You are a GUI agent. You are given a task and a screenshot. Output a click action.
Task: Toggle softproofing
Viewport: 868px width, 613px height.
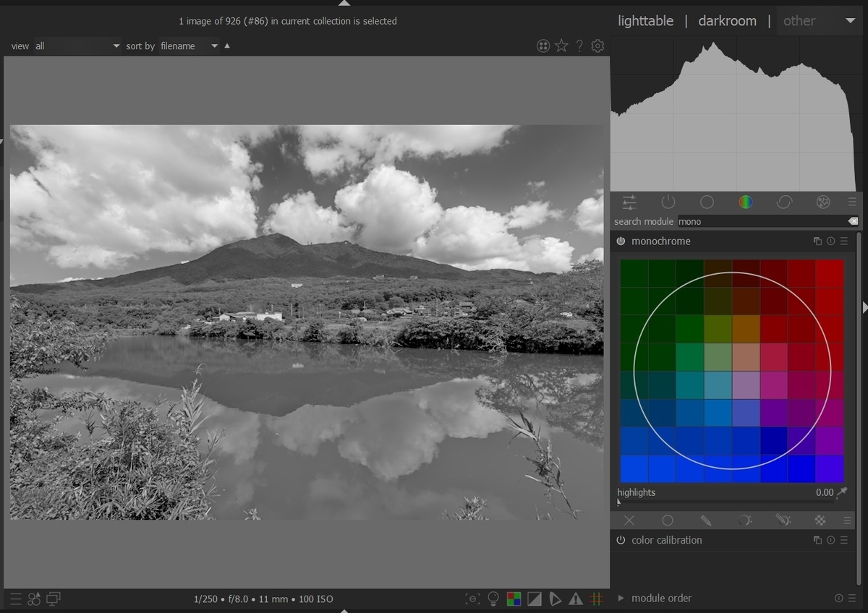pyautogui.click(x=555, y=599)
